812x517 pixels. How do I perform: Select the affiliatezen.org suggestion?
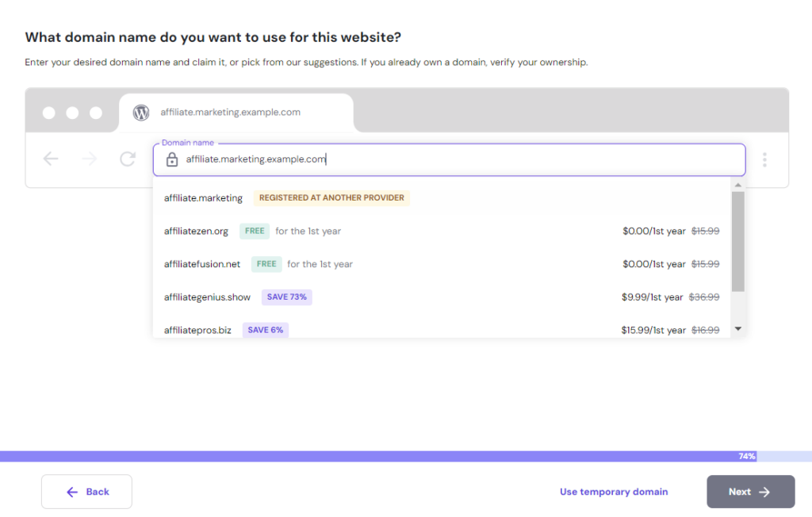point(196,232)
